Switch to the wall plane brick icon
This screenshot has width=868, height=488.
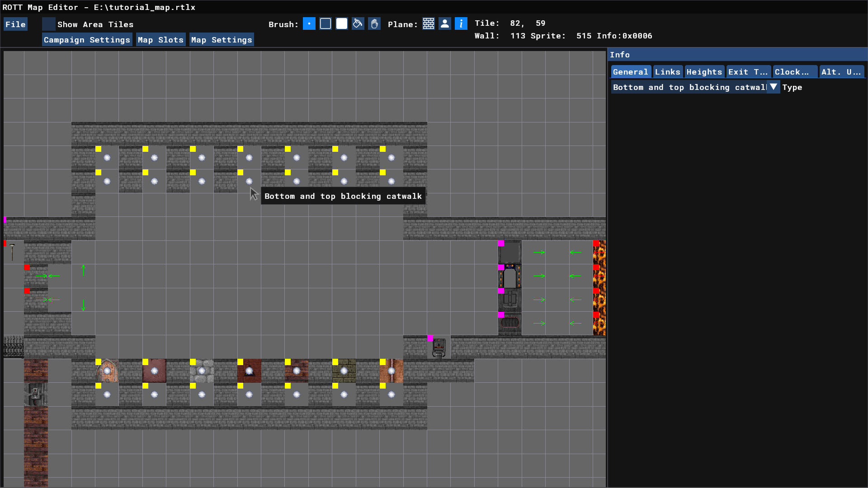click(429, 24)
